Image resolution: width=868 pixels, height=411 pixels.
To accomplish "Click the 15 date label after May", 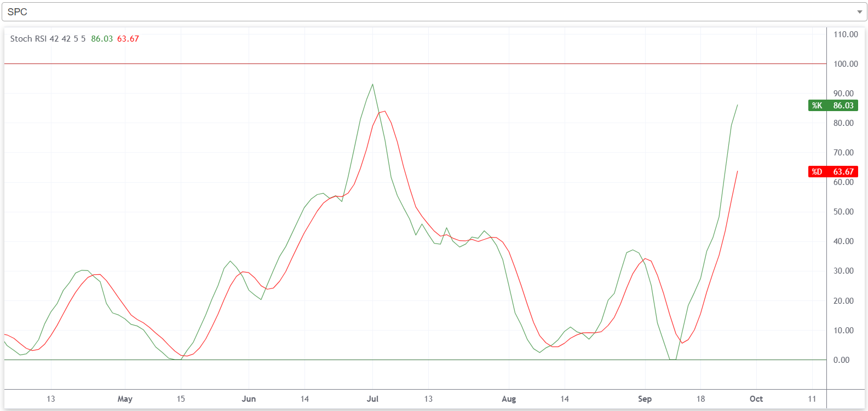I will 181,399.
